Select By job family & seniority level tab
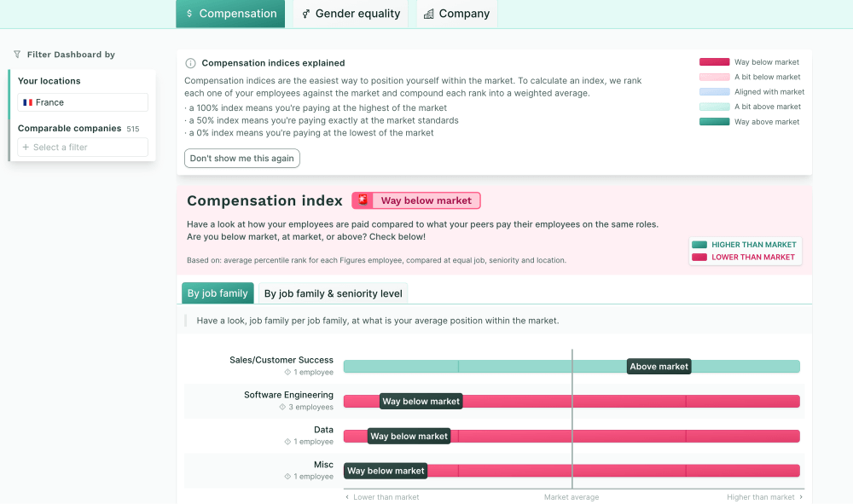 click(x=333, y=293)
